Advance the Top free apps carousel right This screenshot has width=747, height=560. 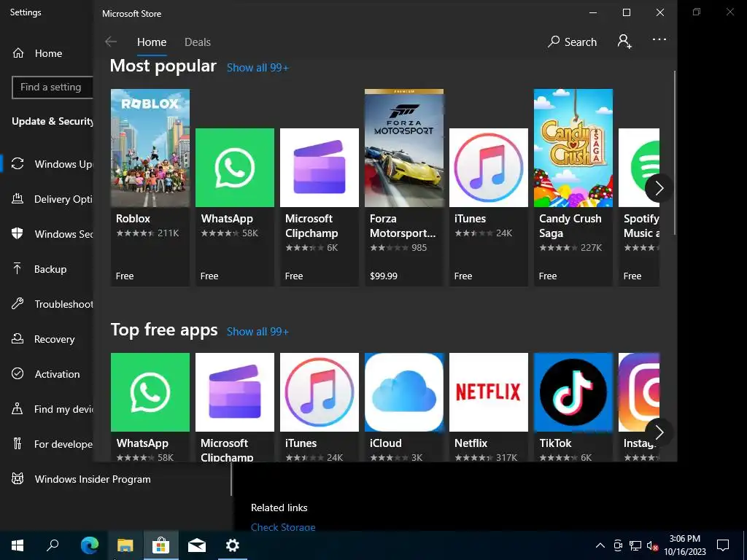pos(659,432)
